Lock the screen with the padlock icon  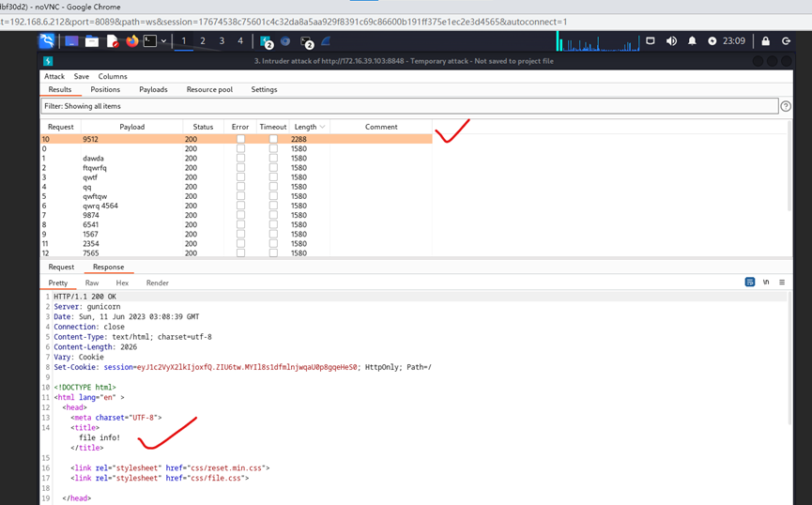point(765,41)
